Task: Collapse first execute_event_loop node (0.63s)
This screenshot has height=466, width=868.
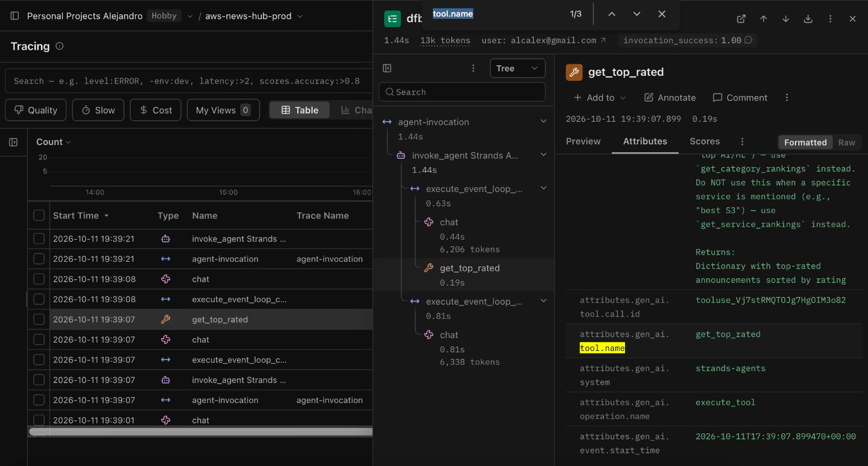Action: 544,188
